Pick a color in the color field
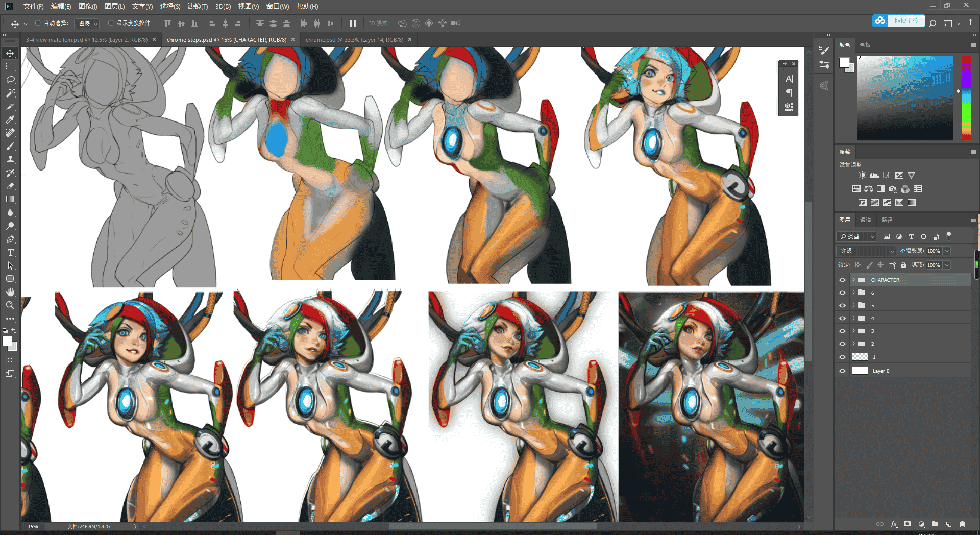 (905, 98)
